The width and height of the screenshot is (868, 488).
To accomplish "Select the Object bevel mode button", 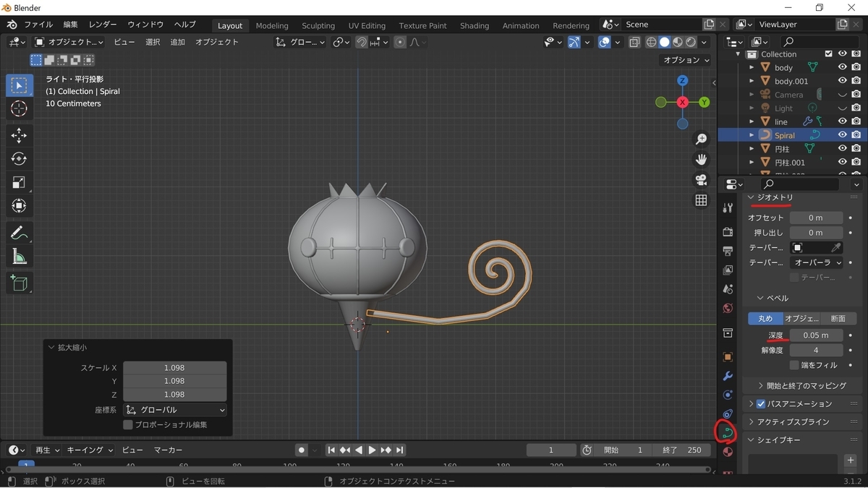I will click(801, 318).
